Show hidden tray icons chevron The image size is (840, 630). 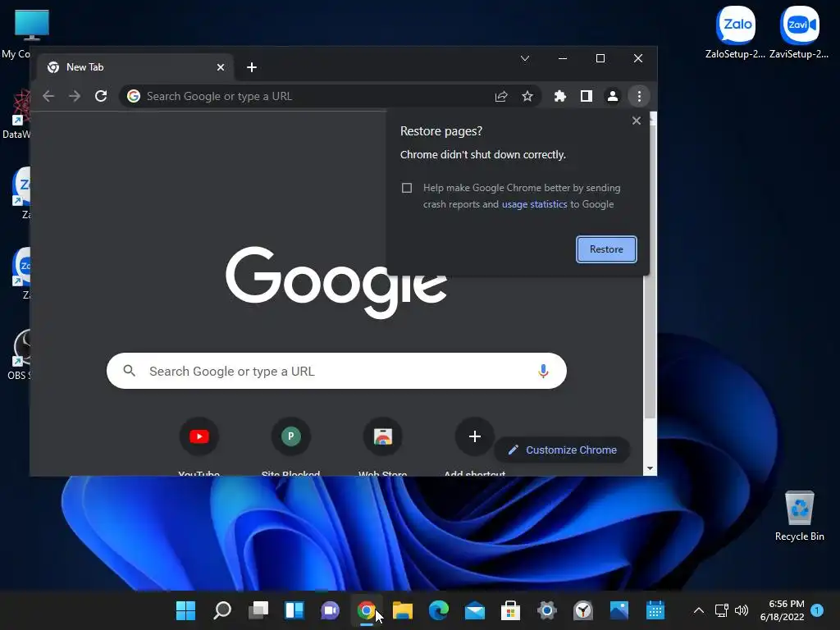(x=699, y=610)
